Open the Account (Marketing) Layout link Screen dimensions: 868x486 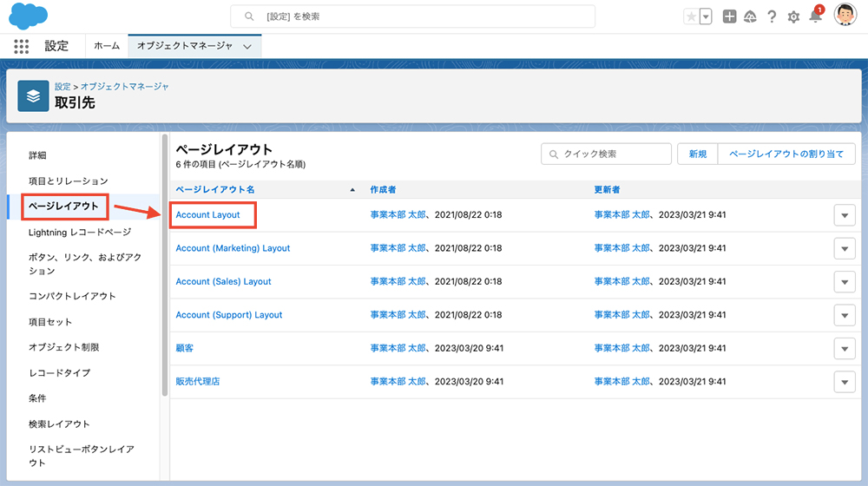point(233,248)
